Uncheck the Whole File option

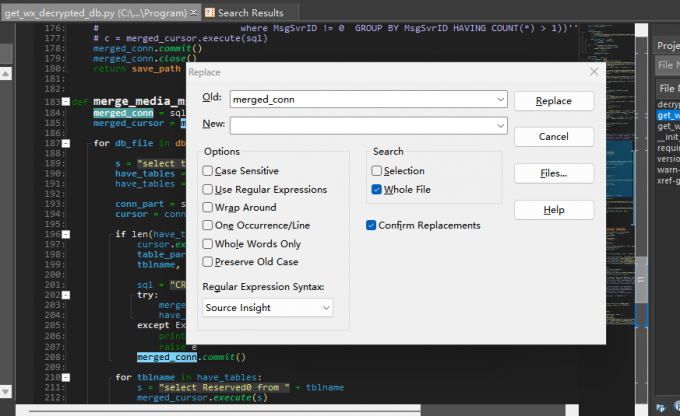tap(376, 190)
